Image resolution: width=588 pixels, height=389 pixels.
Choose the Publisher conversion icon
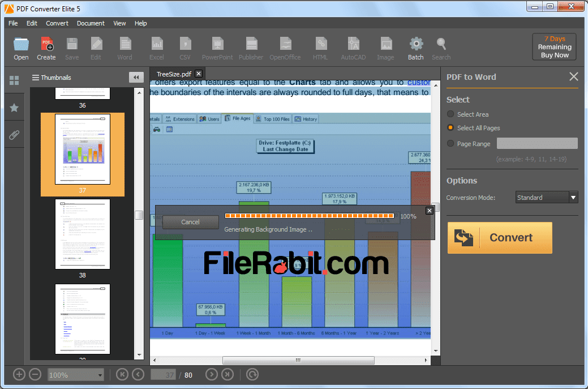(x=251, y=49)
